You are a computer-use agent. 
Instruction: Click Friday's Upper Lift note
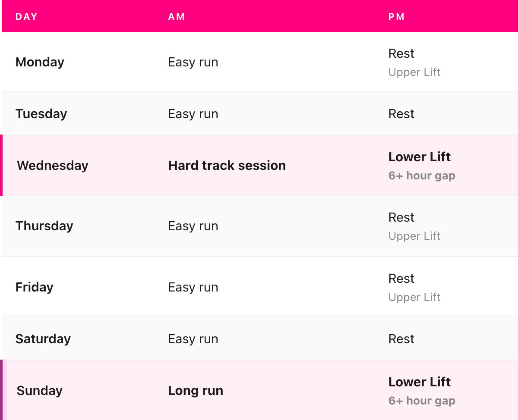pyautogui.click(x=414, y=297)
